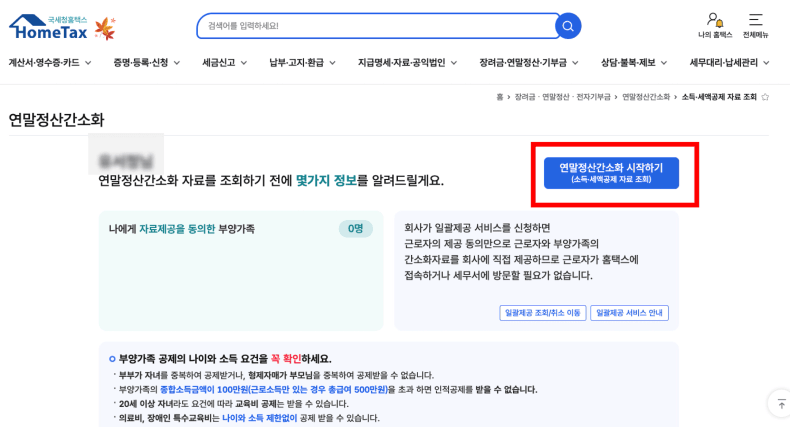Screen dimensions: 790x427
Task: Expand 증명·등록·신청 menu
Action: pyautogui.click(x=147, y=63)
